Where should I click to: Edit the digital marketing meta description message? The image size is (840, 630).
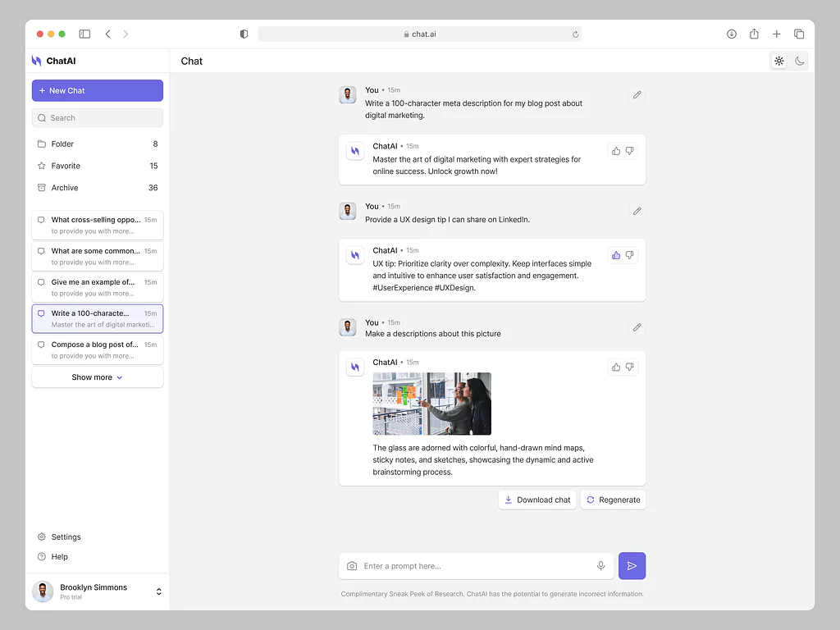[637, 95]
